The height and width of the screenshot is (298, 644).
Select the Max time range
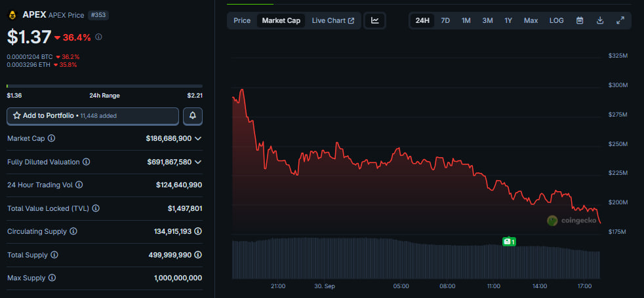click(x=531, y=20)
